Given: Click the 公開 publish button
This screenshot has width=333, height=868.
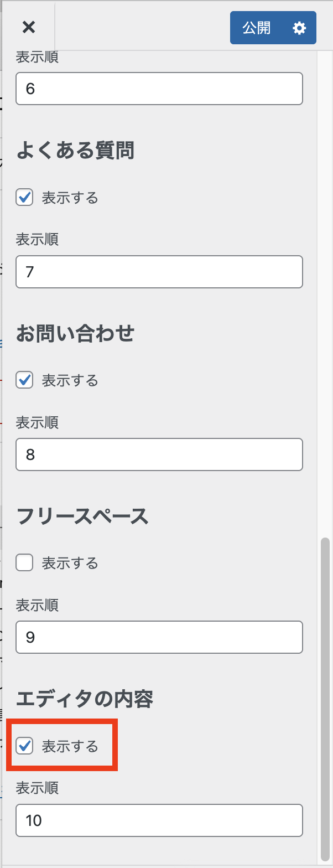Looking at the screenshot, I should click(x=257, y=28).
